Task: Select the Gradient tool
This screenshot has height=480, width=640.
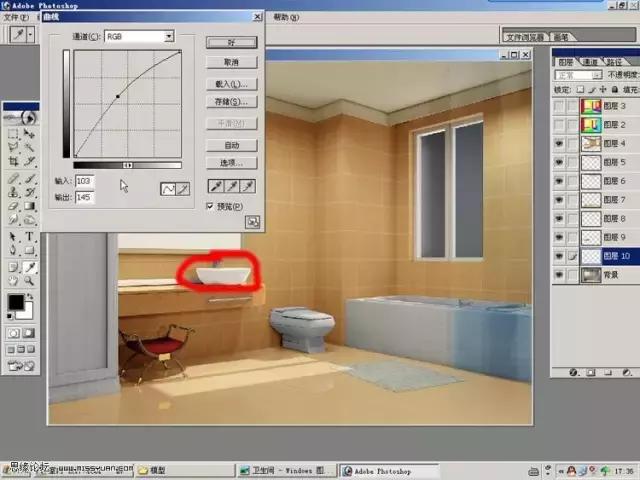Action: point(29,206)
